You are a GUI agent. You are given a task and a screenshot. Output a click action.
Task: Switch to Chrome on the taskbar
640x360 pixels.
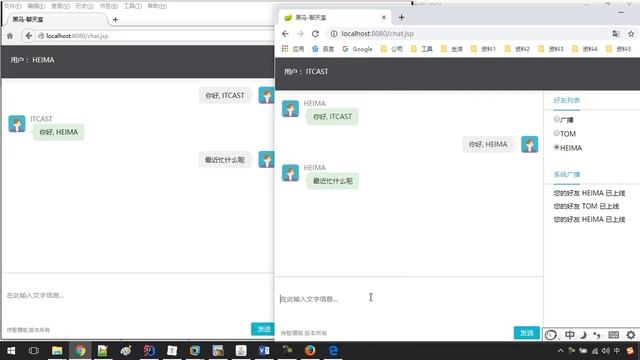pyautogui.click(x=80, y=351)
